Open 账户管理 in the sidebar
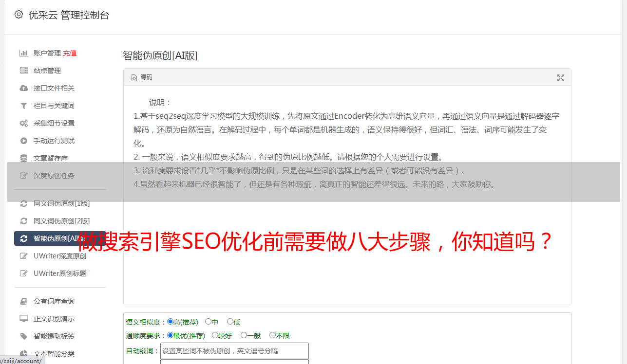The width and height of the screenshot is (627, 364). click(x=47, y=53)
